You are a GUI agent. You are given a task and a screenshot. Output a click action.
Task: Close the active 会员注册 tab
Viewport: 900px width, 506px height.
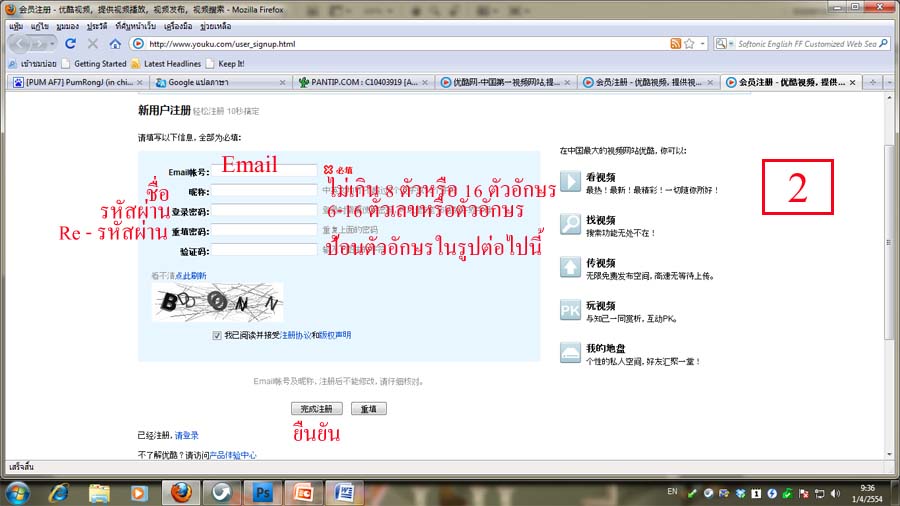point(852,83)
